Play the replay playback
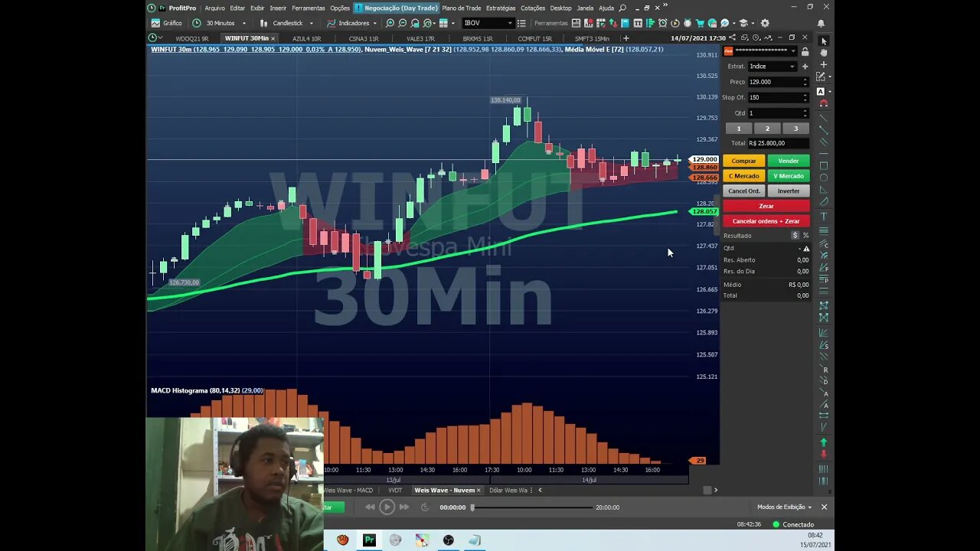The height and width of the screenshot is (551, 980). (387, 507)
